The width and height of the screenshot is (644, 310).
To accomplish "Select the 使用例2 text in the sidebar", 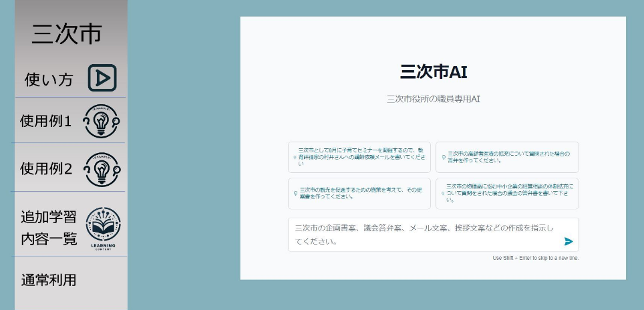I will (45, 169).
